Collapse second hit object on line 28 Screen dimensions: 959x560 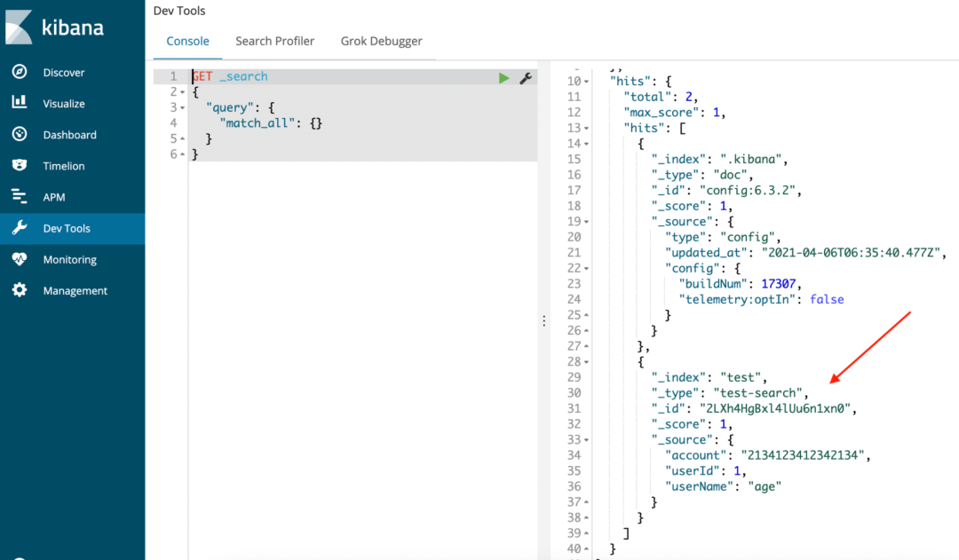click(x=586, y=362)
